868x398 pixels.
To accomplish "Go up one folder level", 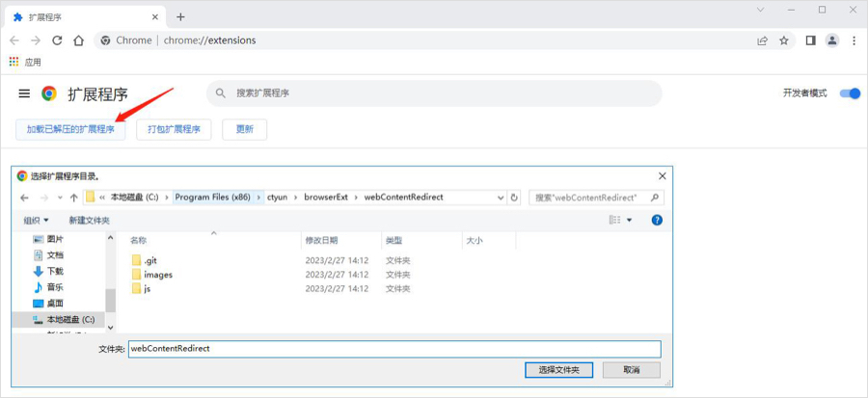I will pyautogui.click(x=73, y=198).
